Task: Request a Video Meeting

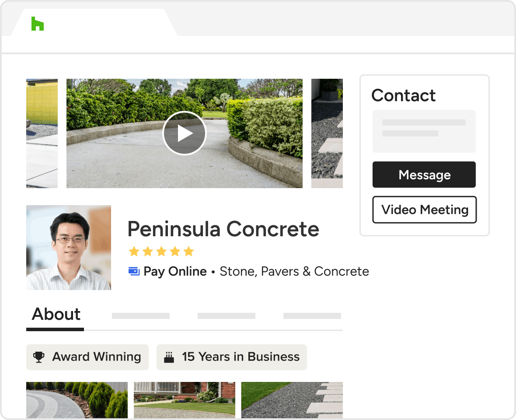Action: coord(425,210)
